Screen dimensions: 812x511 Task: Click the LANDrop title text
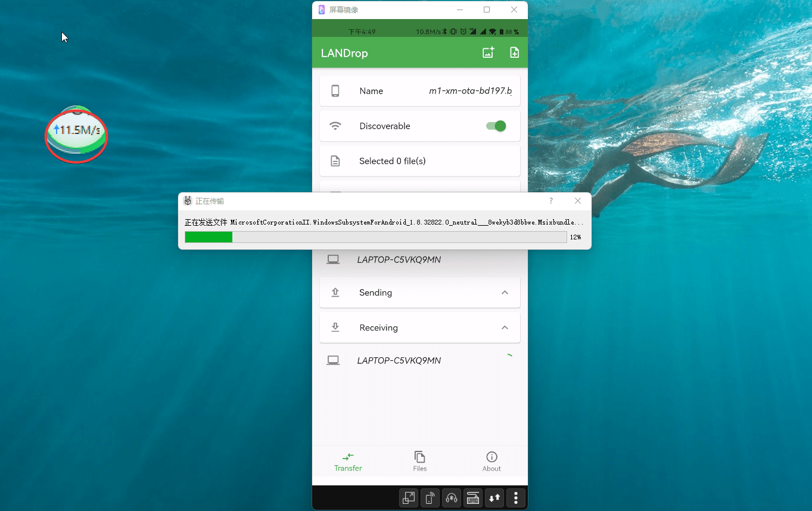tap(344, 53)
